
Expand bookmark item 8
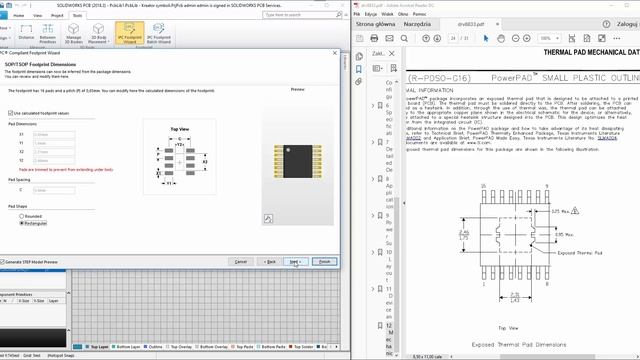[373, 179]
